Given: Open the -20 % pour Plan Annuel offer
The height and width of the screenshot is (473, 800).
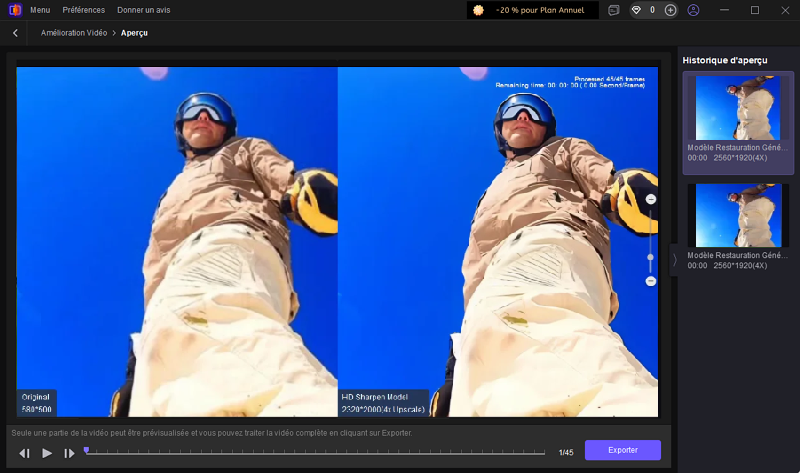Looking at the screenshot, I should tap(533, 10).
